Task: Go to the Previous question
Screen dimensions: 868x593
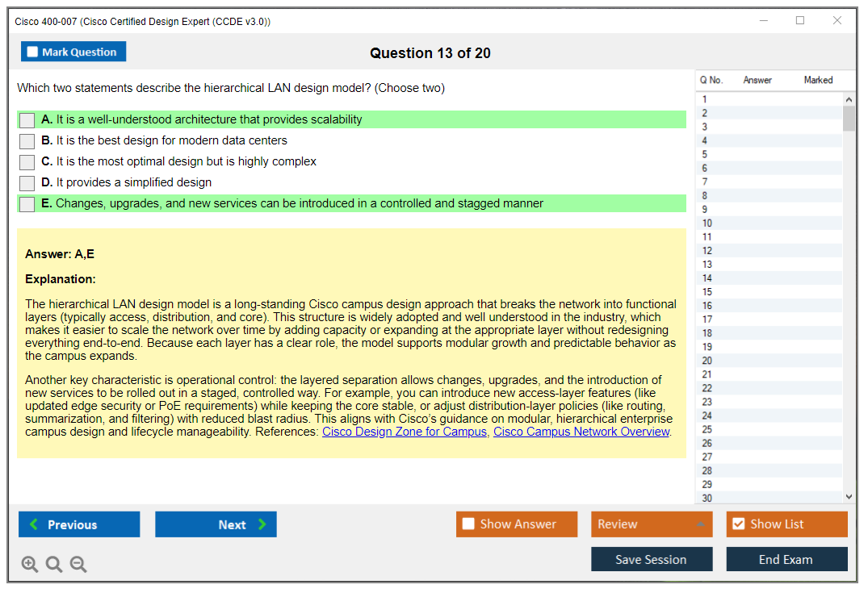Action: (x=79, y=524)
